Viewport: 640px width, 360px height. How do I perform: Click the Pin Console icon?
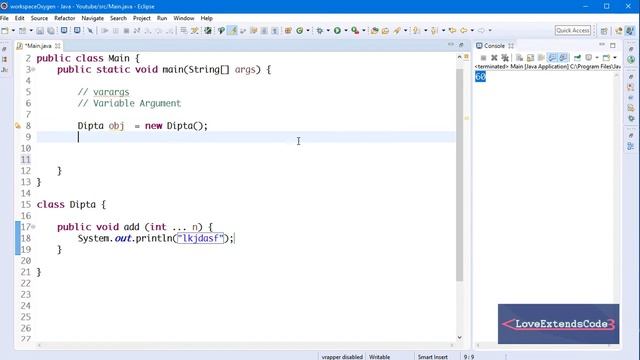[x=577, y=58]
